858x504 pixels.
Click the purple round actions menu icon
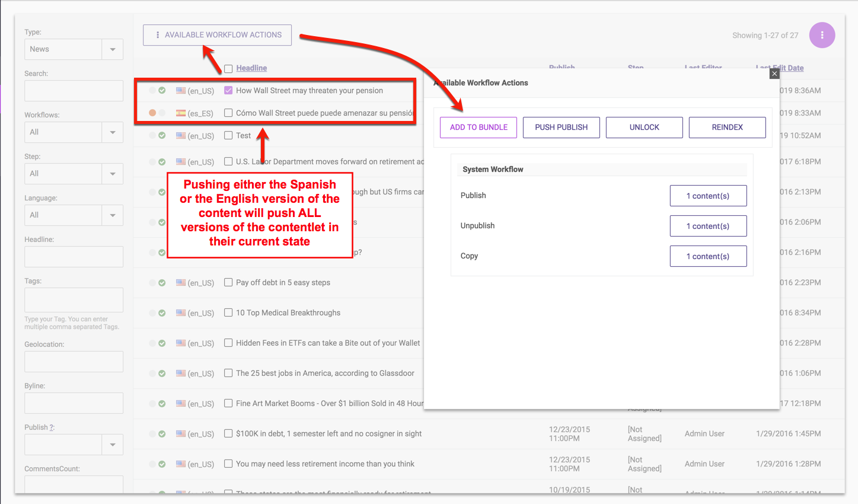(x=822, y=35)
